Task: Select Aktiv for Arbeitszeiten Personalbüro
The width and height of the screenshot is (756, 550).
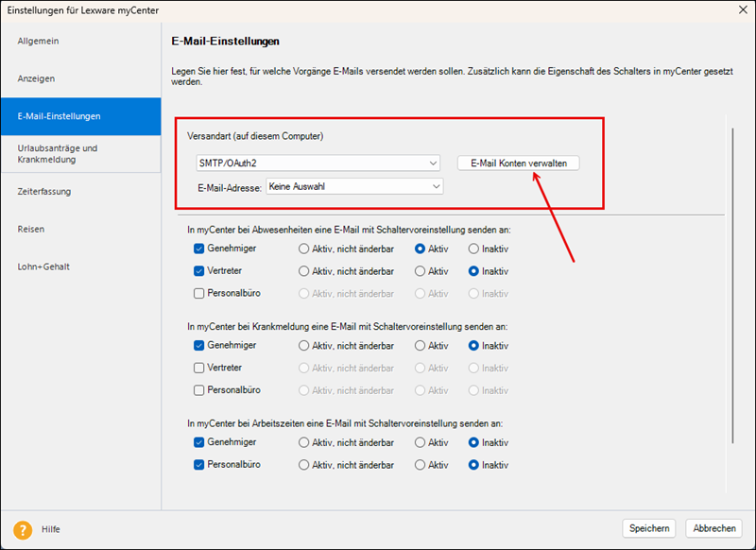Action: [x=420, y=465]
